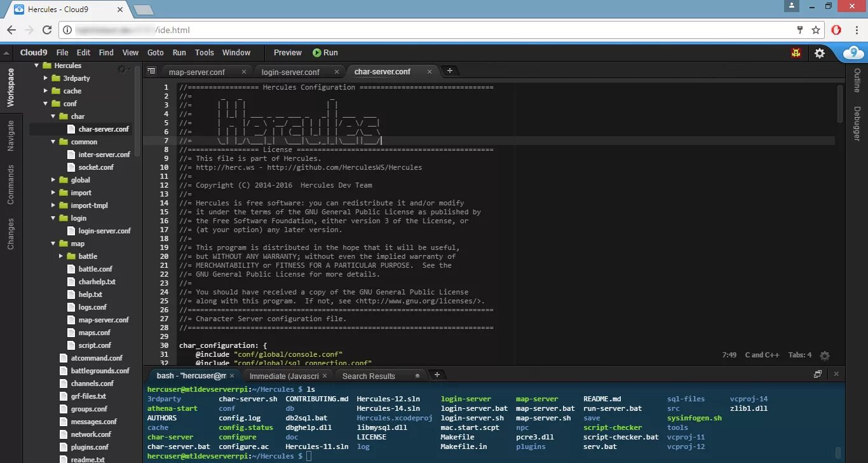Click the site info icon in address bar
868x463 pixels.
coord(67,30)
